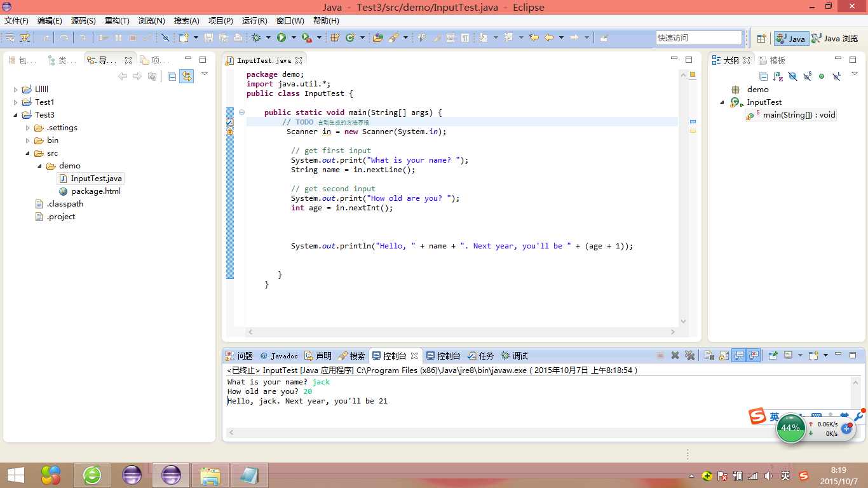868x488 pixels.
Task: Click Last Edit Location arrow icon
Action: (534, 37)
